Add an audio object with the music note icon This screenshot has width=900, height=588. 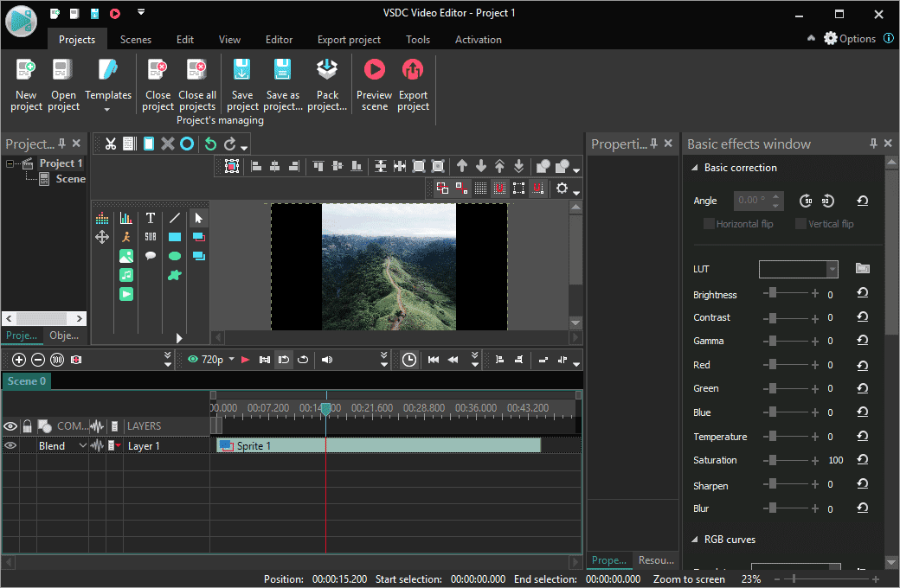tap(126, 275)
